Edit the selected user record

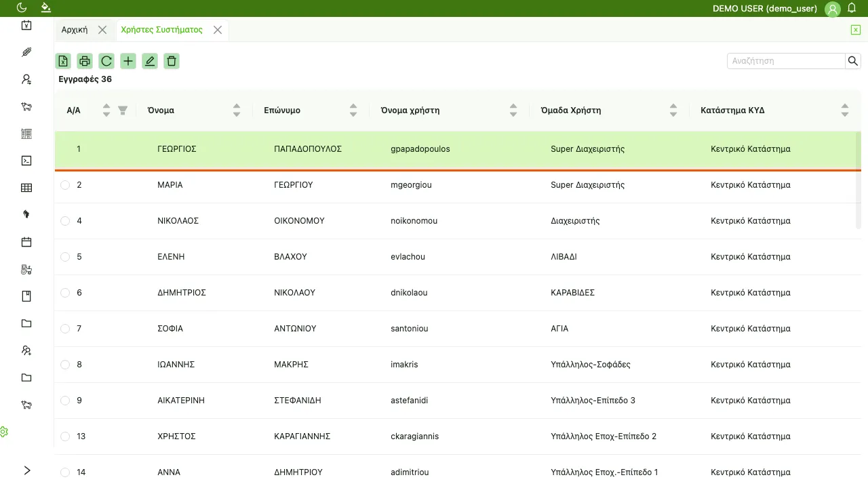point(150,61)
